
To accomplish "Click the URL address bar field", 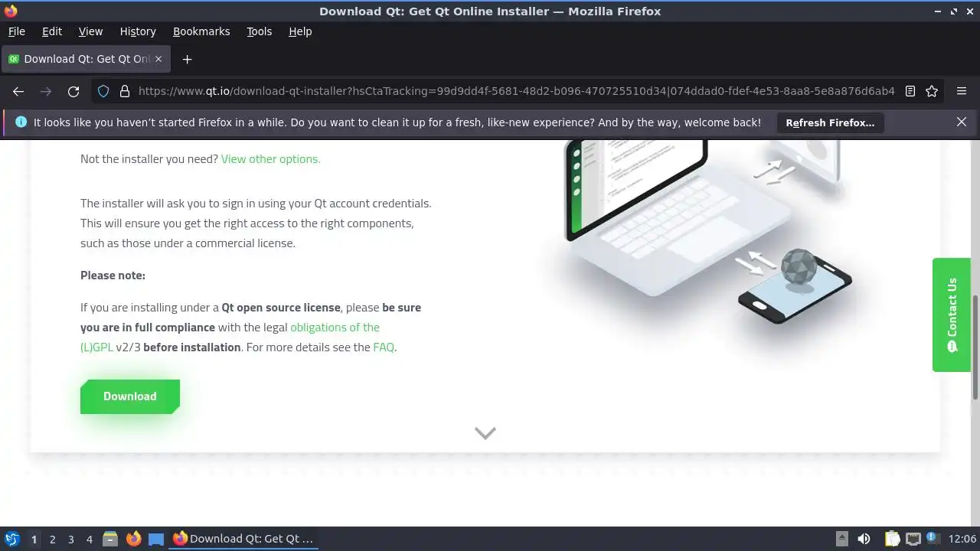I will pos(516,91).
